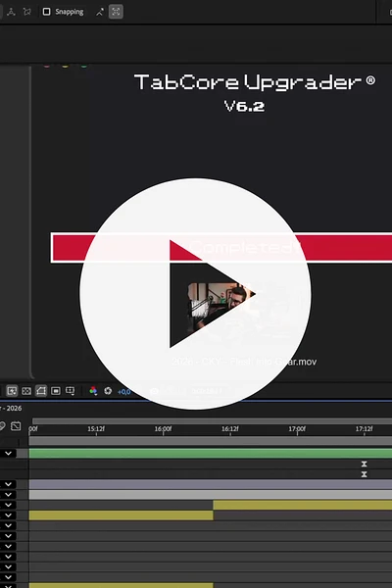Screen dimensions: 392x588
Task: Click the 16:12f mark on time ruler
Action: point(230,428)
